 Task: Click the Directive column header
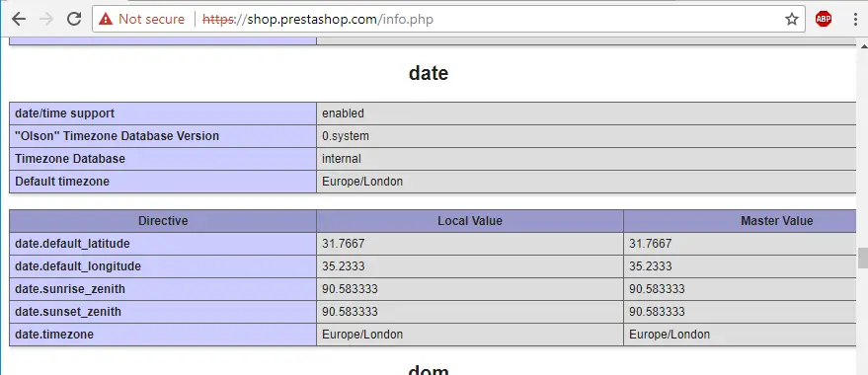[163, 221]
